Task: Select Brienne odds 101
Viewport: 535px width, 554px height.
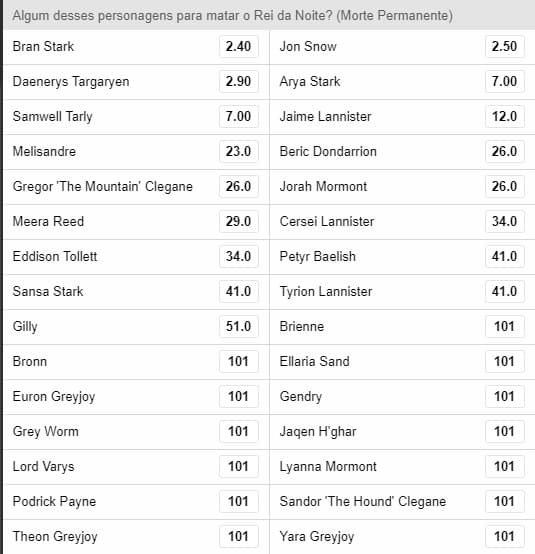Action: [x=505, y=326]
